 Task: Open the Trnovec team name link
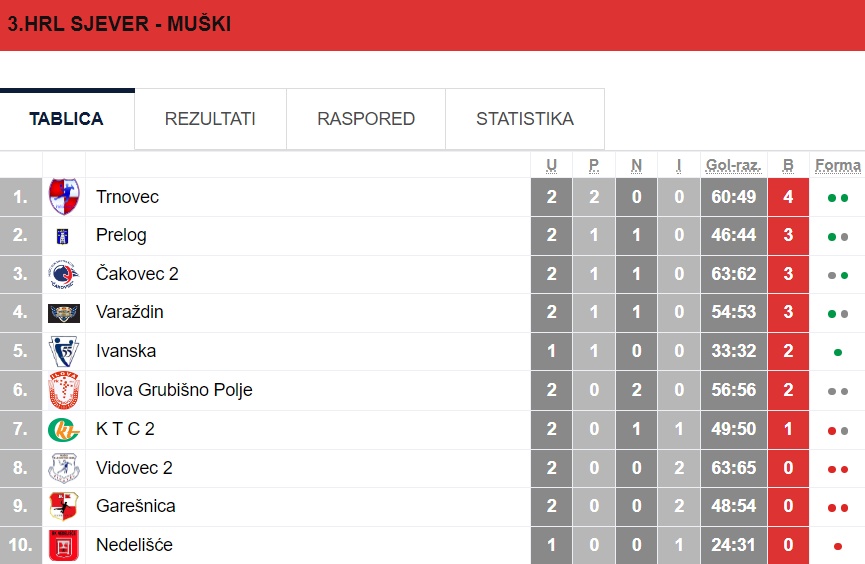pyautogui.click(x=127, y=197)
